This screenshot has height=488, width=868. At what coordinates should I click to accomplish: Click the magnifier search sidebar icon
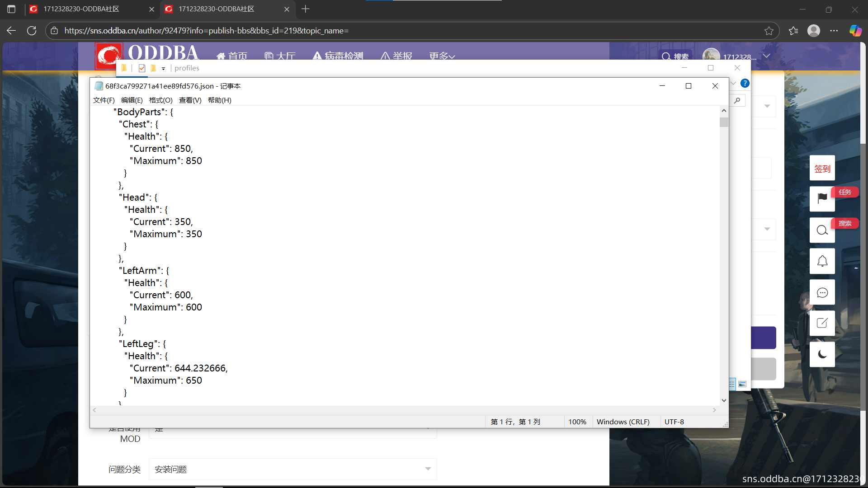click(x=822, y=230)
